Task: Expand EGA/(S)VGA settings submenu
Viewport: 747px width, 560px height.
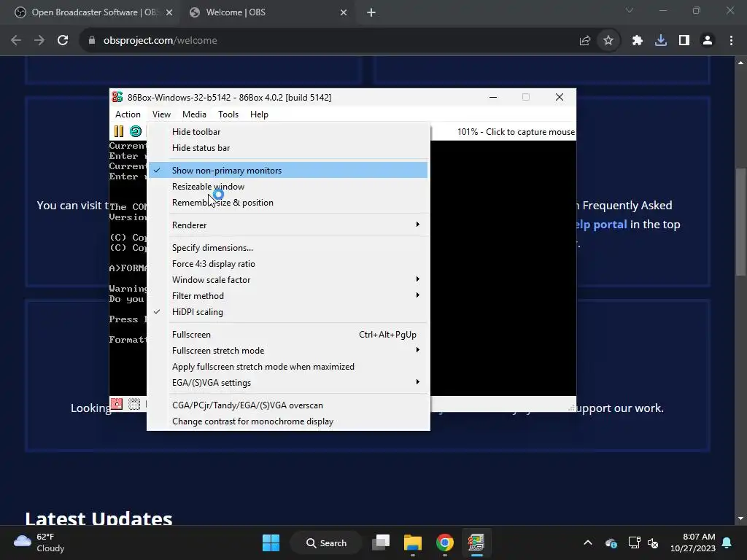Action: (288, 382)
